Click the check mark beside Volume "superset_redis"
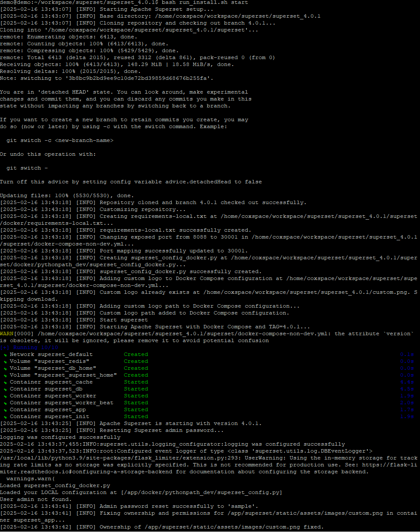 pyautogui.click(x=5, y=362)
